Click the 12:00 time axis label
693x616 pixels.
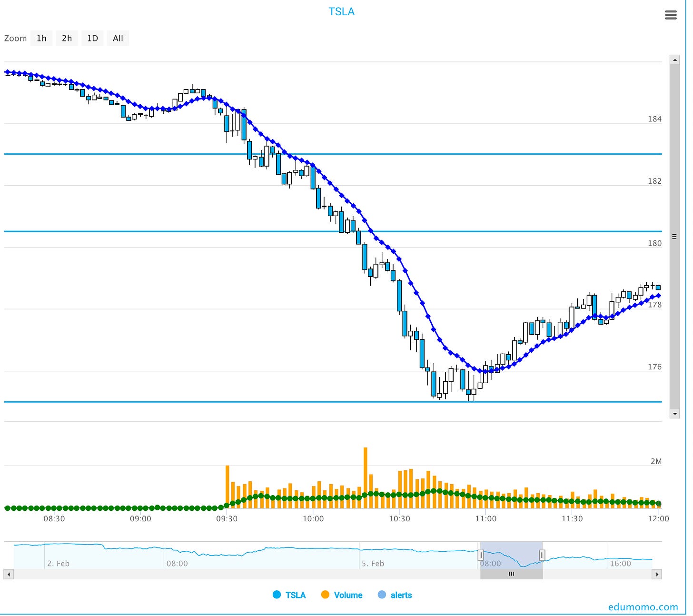click(658, 519)
